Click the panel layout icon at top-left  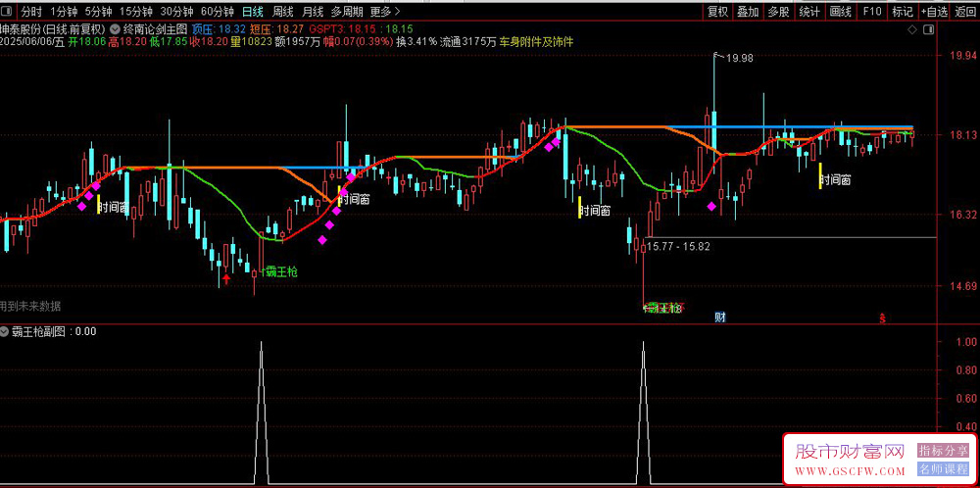coord(8,11)
